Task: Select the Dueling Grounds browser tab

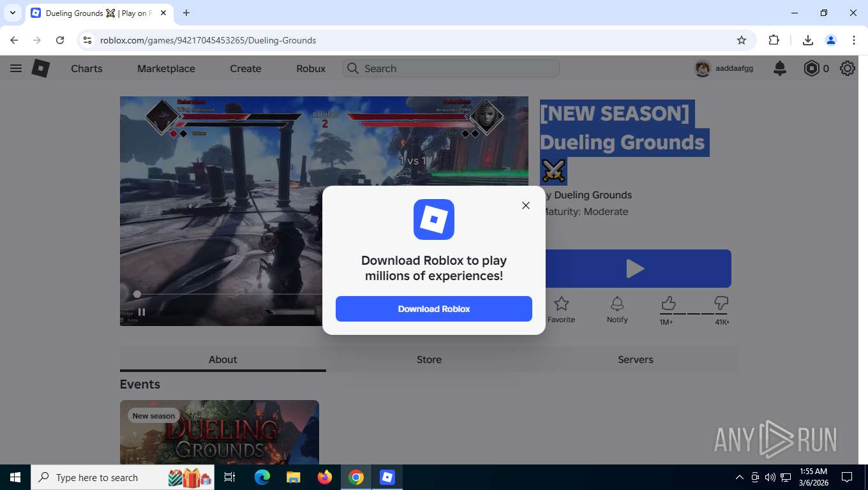Action: coord(100,13)
